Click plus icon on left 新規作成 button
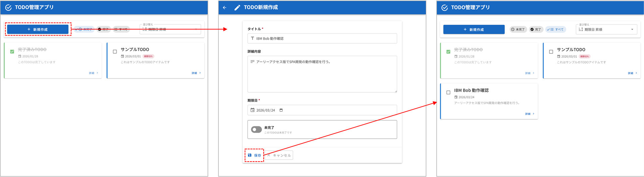The width and height of the screenshot is (644, 177). (x=29, y=30)
